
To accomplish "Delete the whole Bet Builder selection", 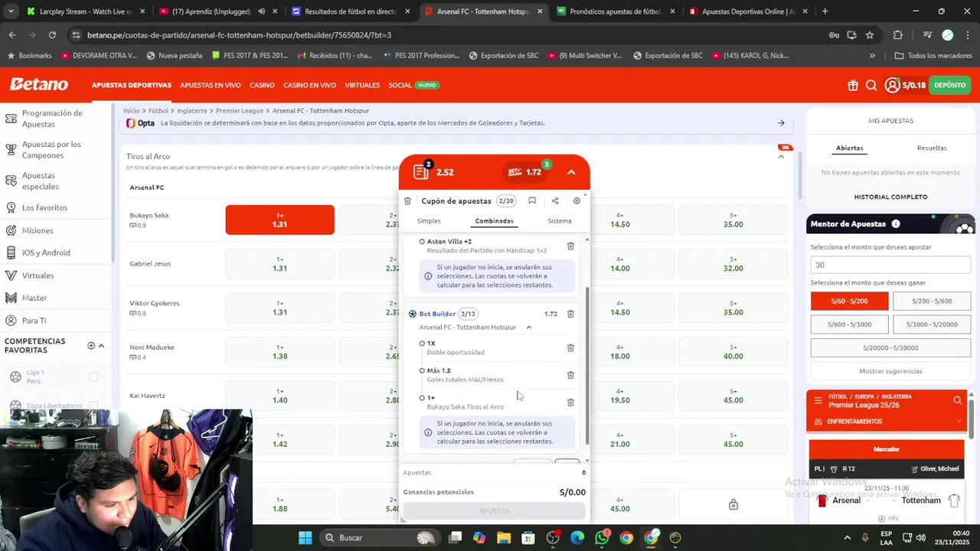I will coord(570,314).
